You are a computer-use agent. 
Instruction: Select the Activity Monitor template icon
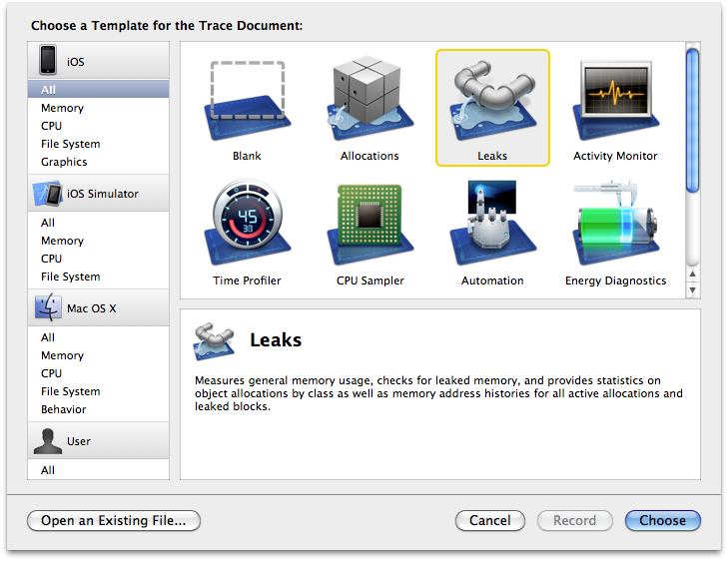(615, 100)
